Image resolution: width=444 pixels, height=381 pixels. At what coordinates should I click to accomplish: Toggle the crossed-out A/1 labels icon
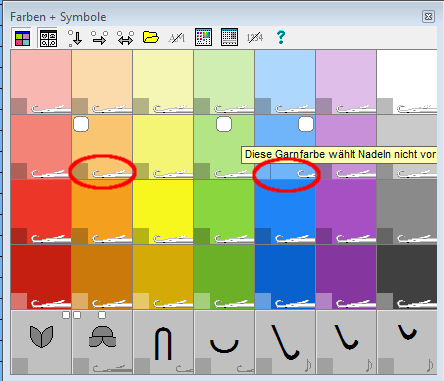pos(177,38)
